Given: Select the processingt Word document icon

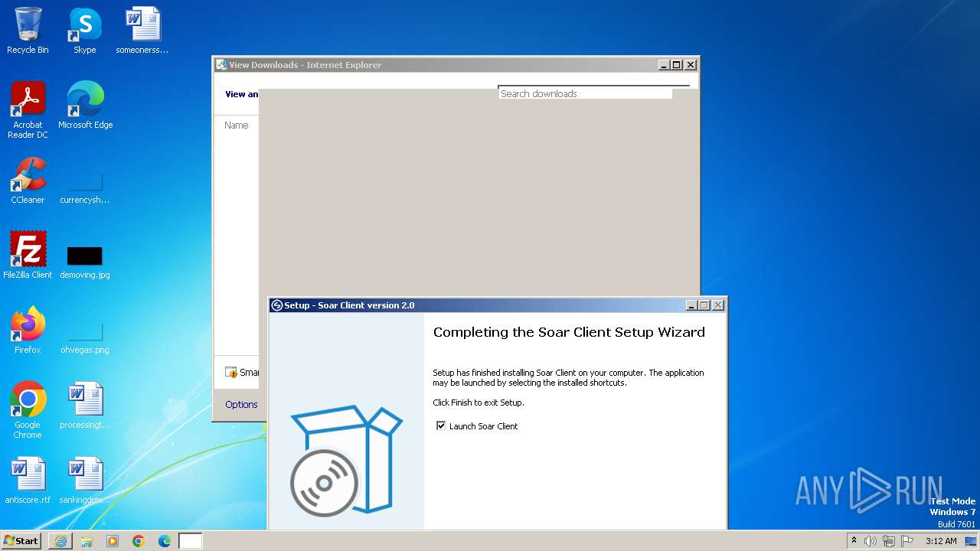Looking at the screenshot, I should 85,406.
